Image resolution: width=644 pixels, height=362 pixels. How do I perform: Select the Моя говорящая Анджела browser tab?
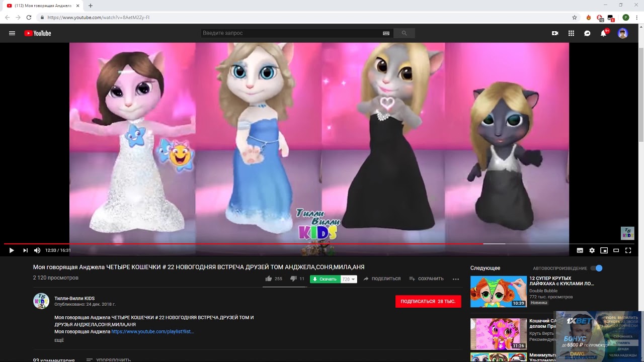[44, 6]
